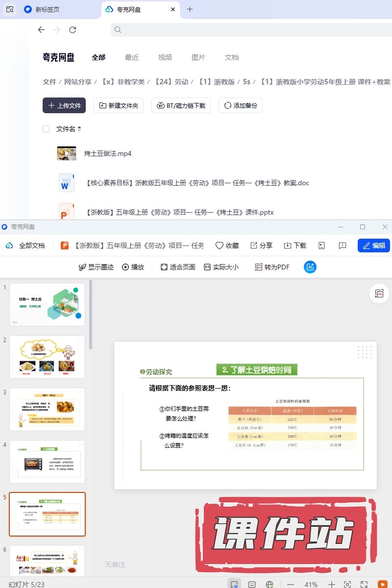Screen dimensions: 392x588
Task: Switch to the 文档 tab
Action: point(232,57)
